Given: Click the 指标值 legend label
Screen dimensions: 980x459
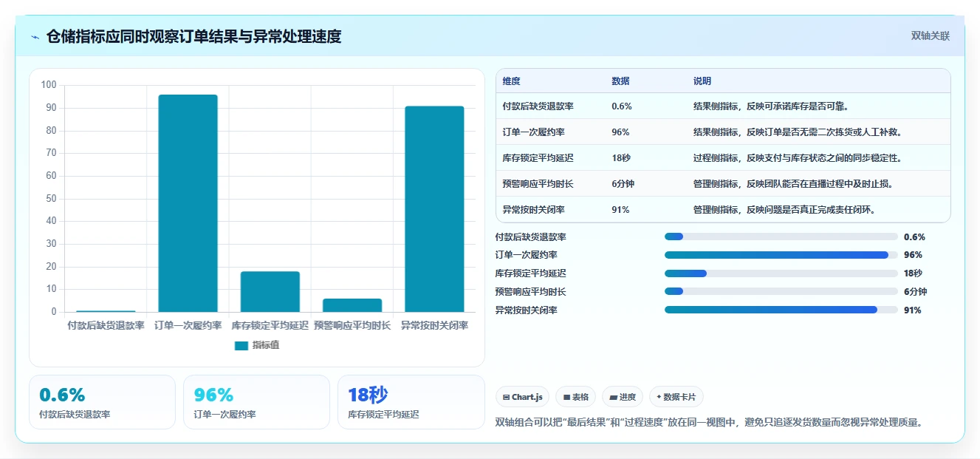Looking at the screenshot, I should (x=266, y=345).
